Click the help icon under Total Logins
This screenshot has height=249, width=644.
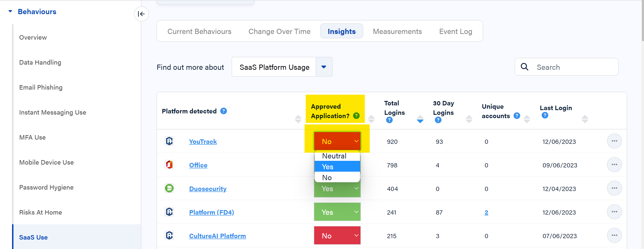pos(389,120)
